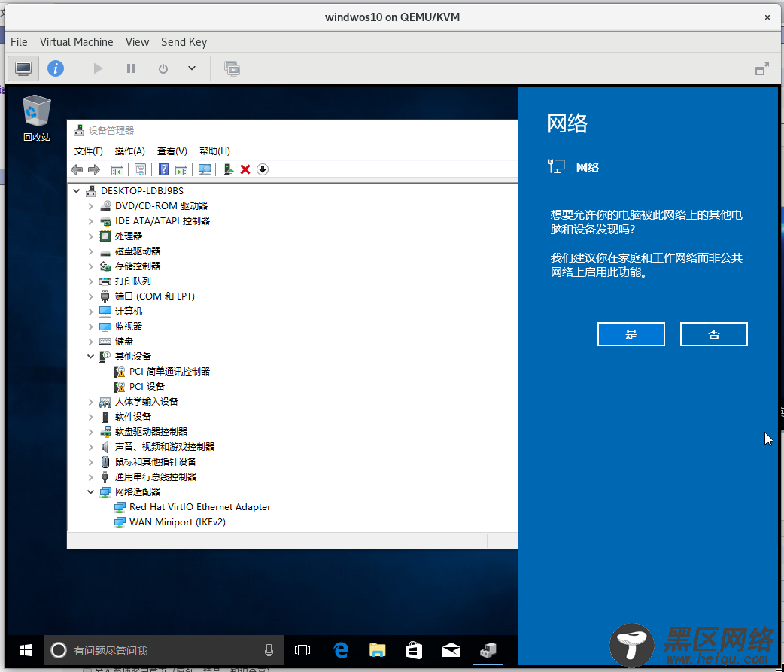784x672 pixels.
Task: Collapse 其他设备 node
Action: (90, 357)
